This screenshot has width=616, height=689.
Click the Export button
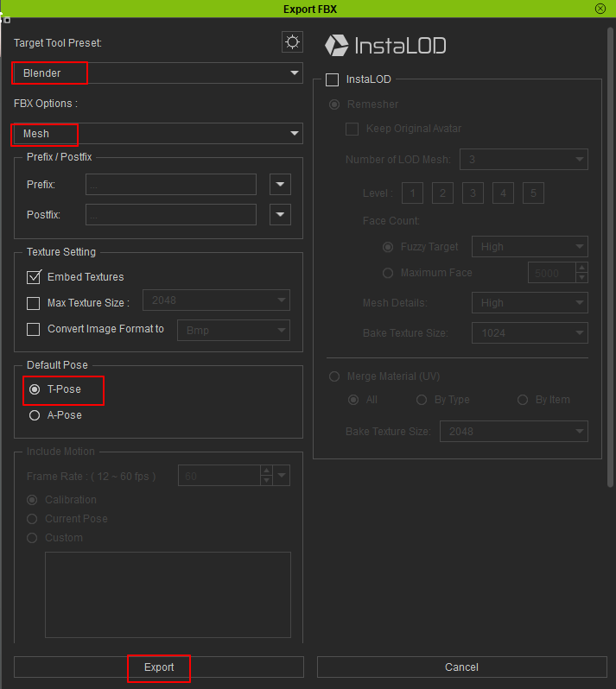coord(159,667)
